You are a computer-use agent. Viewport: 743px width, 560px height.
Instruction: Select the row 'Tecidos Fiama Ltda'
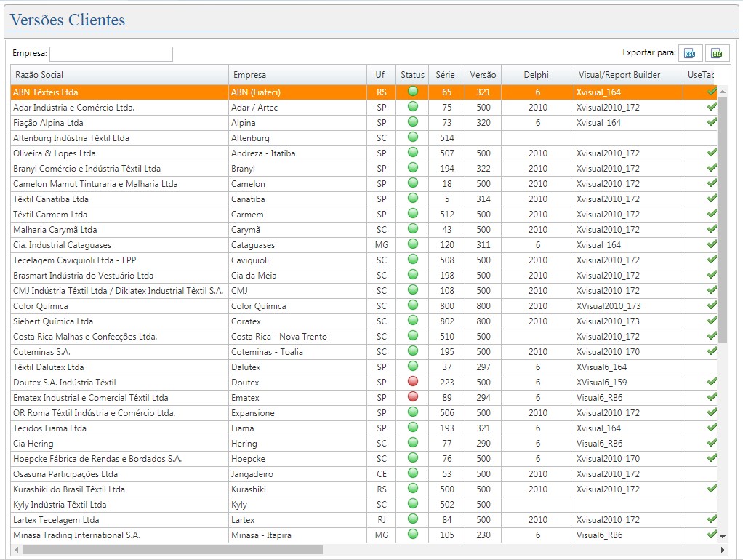click(364, 428)
